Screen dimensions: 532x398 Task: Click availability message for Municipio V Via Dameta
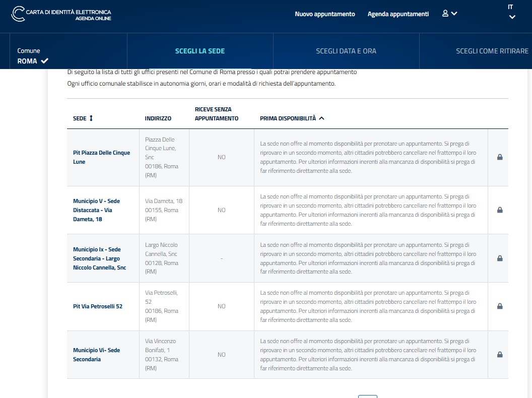[x=368, y=210]
